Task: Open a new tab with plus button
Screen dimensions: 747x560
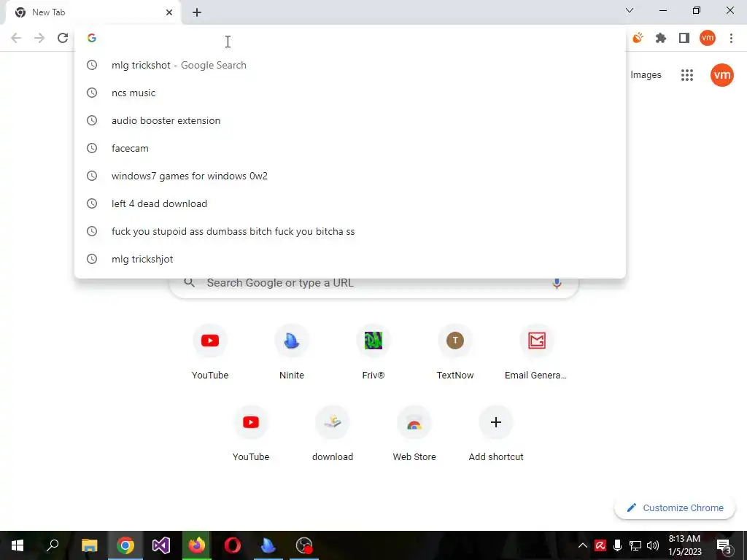Action: click(197, 12)
